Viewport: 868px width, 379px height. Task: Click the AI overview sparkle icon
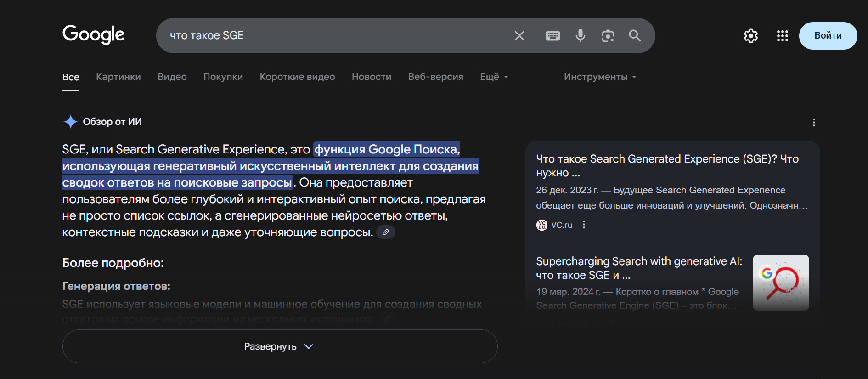pos(70,122)
